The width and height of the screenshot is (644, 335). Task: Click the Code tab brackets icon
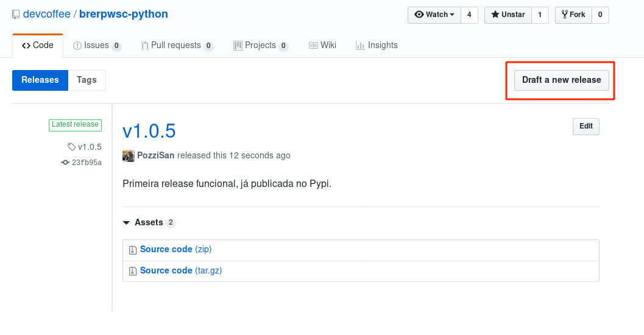click(26, 46)
